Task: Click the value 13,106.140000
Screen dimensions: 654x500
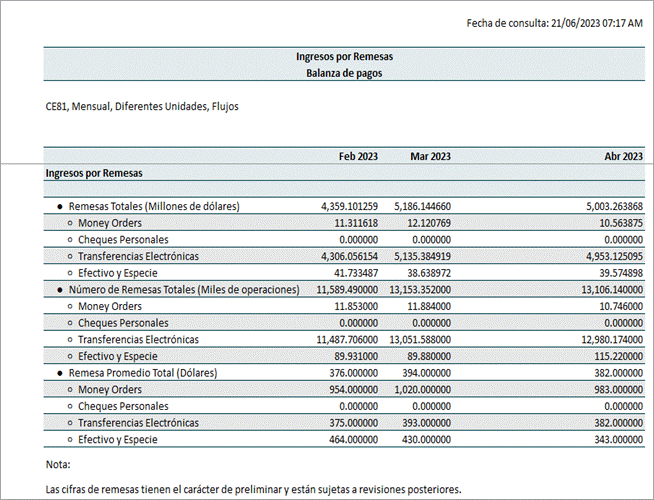Action: pyautogui.click(x=612, y=290)
